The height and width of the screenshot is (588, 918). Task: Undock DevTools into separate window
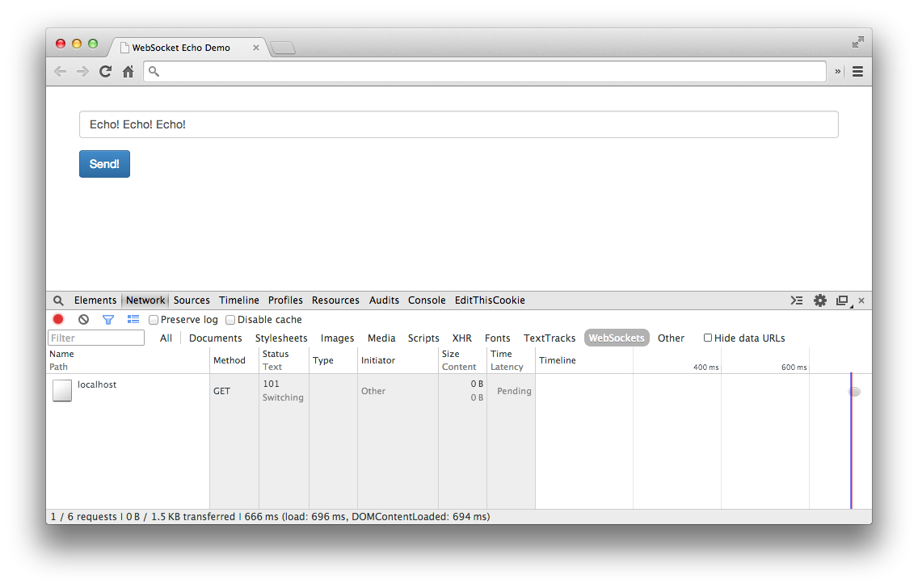pyautogui.click(x=843, y=300)
